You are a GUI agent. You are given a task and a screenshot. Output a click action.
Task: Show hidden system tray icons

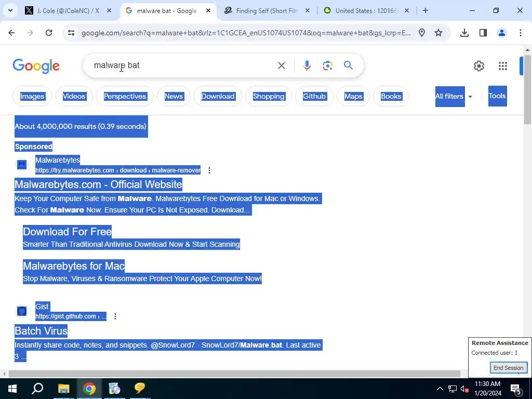(x=440, y=389)
